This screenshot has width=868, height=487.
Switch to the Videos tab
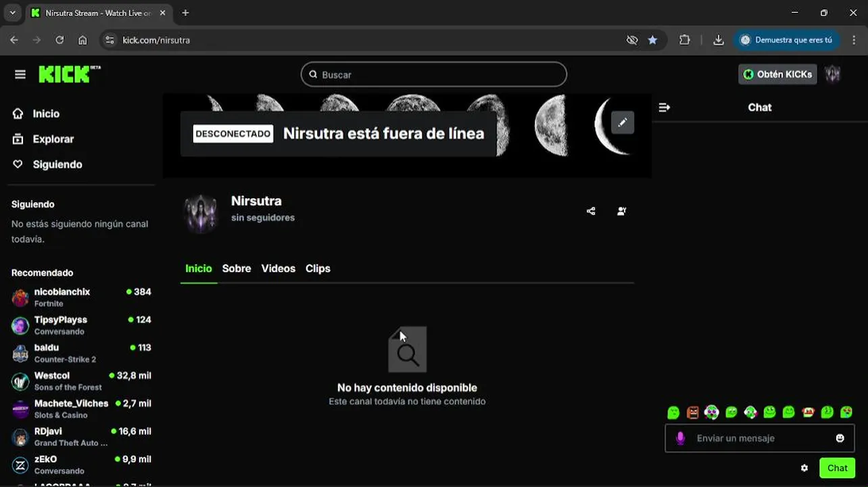click(x=279, y=269)
